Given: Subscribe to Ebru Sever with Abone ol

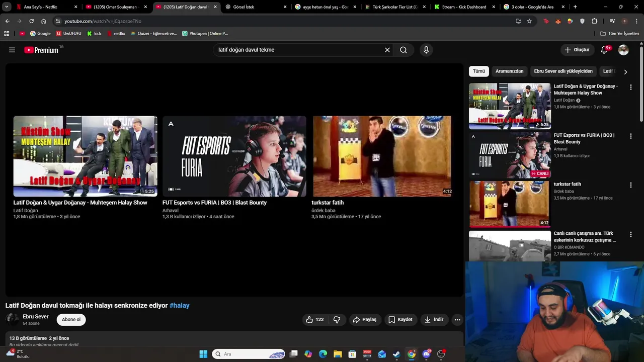Looking at the screenshot, I should point(71,320).
